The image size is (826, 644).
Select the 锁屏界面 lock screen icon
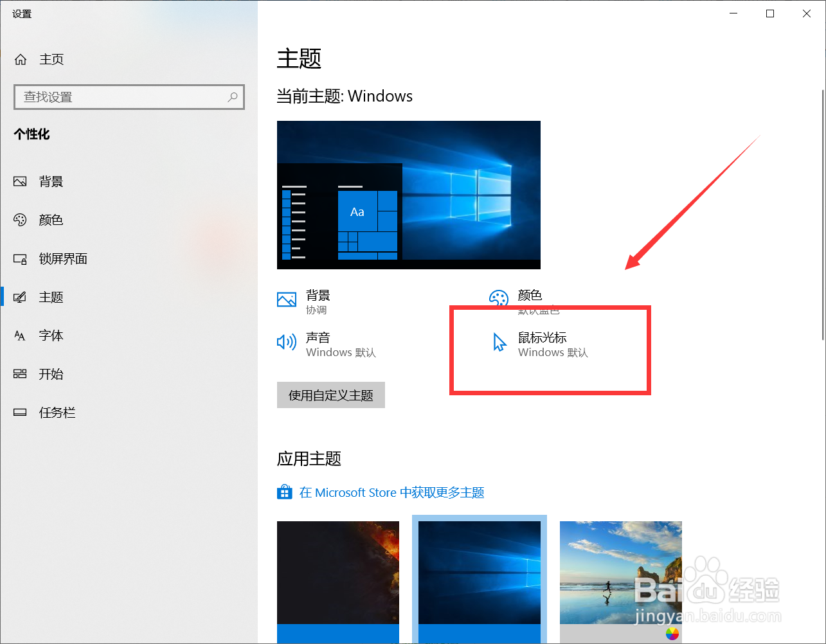tap(20, 259)
